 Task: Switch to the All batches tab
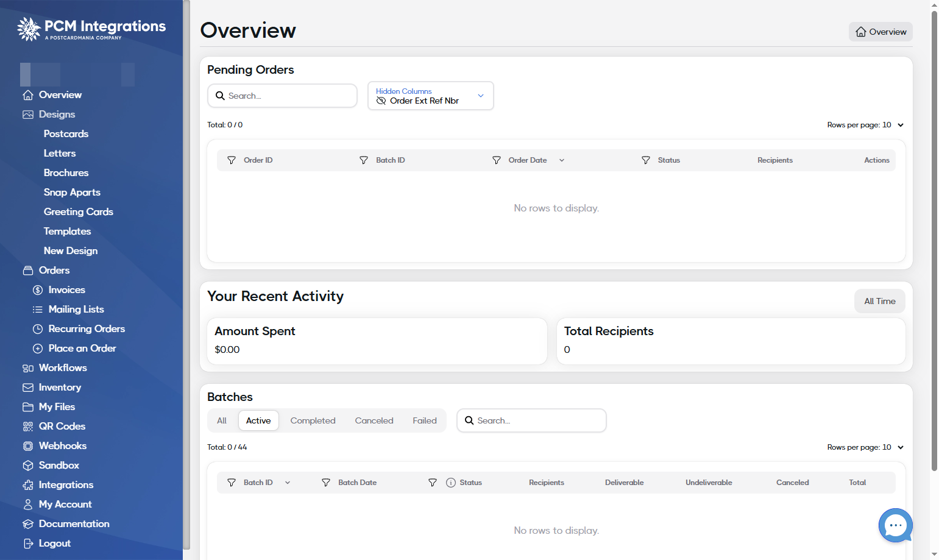222,420
